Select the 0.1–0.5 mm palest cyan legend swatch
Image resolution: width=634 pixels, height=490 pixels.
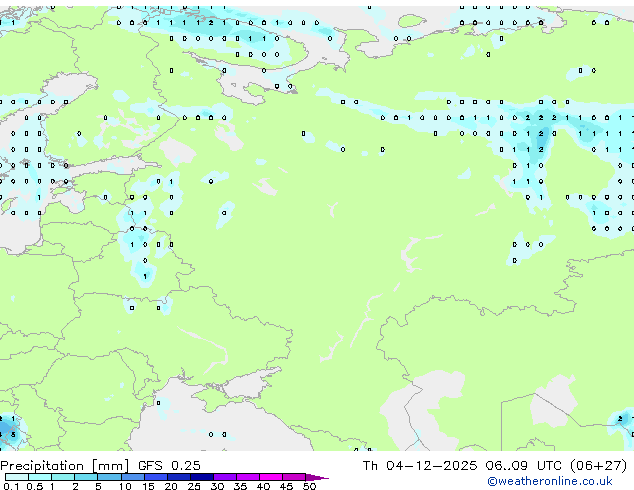pos(17,477)
